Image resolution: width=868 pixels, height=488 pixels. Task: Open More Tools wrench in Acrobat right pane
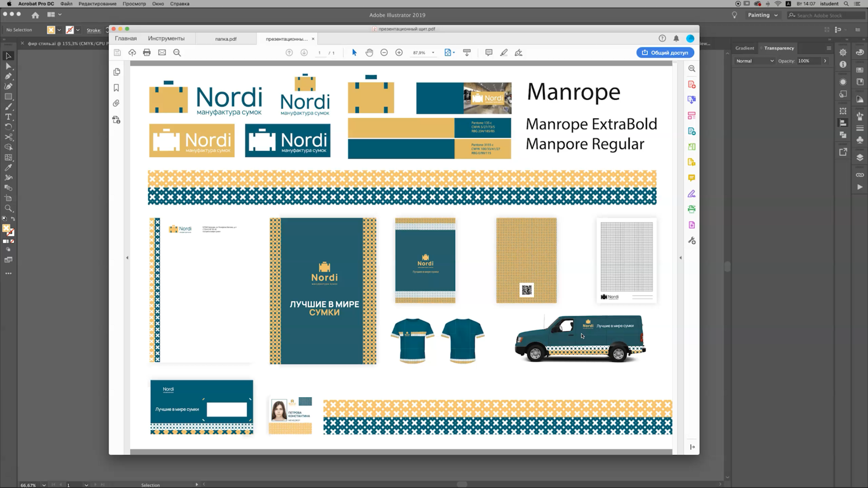point(692,241)
